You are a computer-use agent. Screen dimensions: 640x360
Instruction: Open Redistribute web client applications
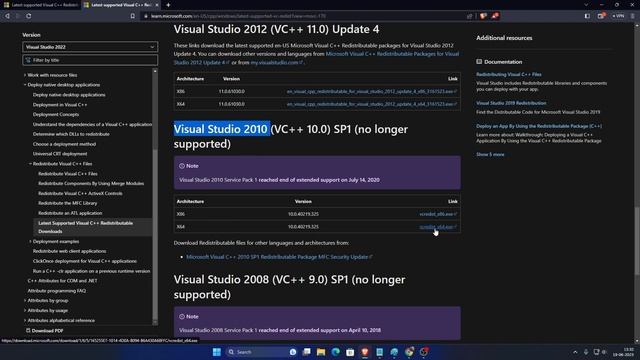pyautogui.click(x=69, y=251)
